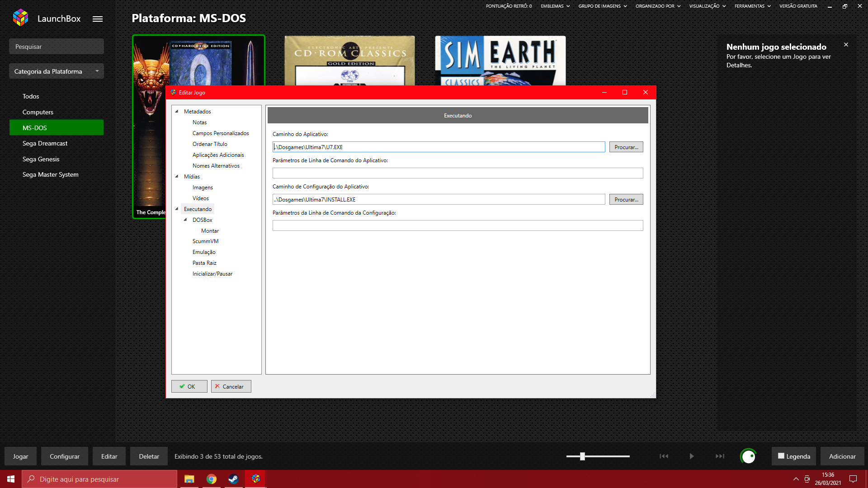The height and width of the screenshot is (488, 868).
Task: Open the Categoria da Plataforma dropdown
Action: (57, 71)
